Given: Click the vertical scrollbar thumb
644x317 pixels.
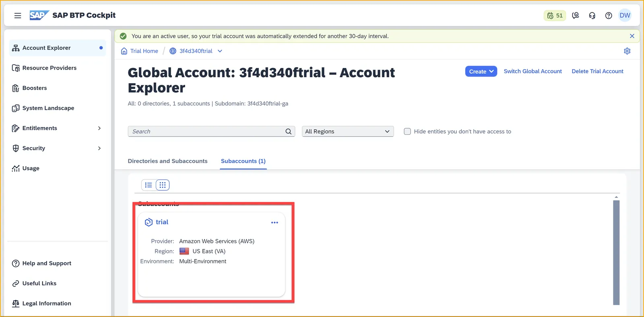Looking at the screenshot, I should 616,253.
